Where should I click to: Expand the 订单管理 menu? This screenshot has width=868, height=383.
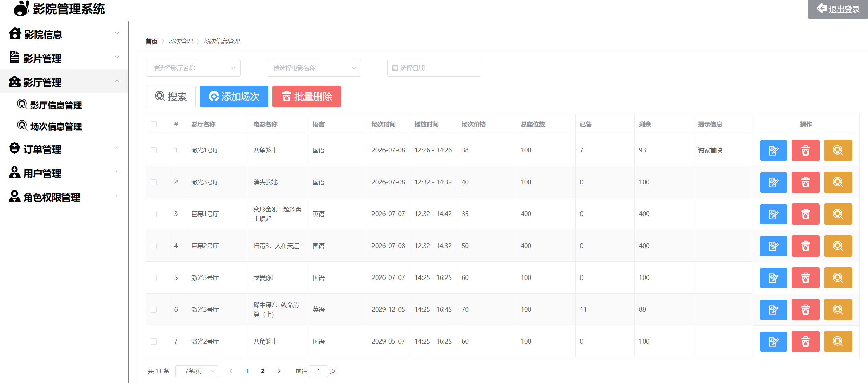[x=64, y=148]
